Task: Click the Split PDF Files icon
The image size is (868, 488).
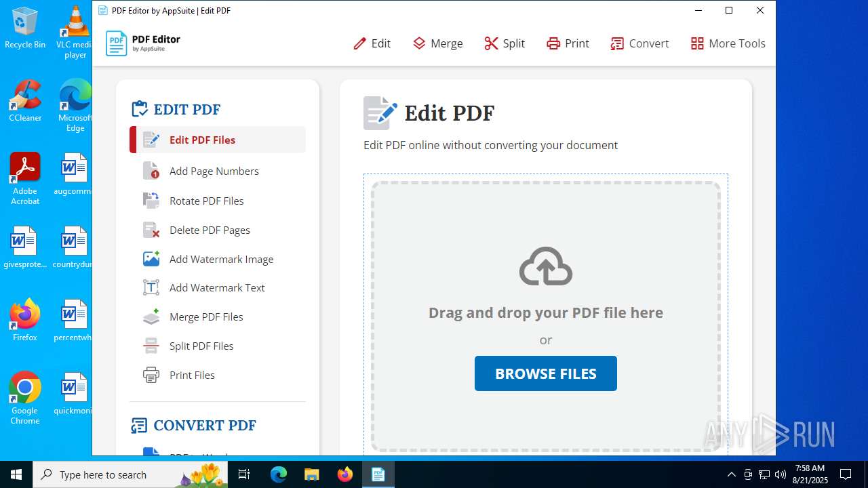Action: [x=151, y=346]
